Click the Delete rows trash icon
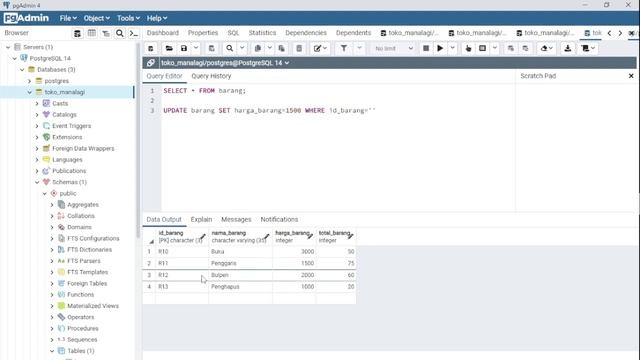This screenshot has width=640, height=360. [x=299, y=48]
